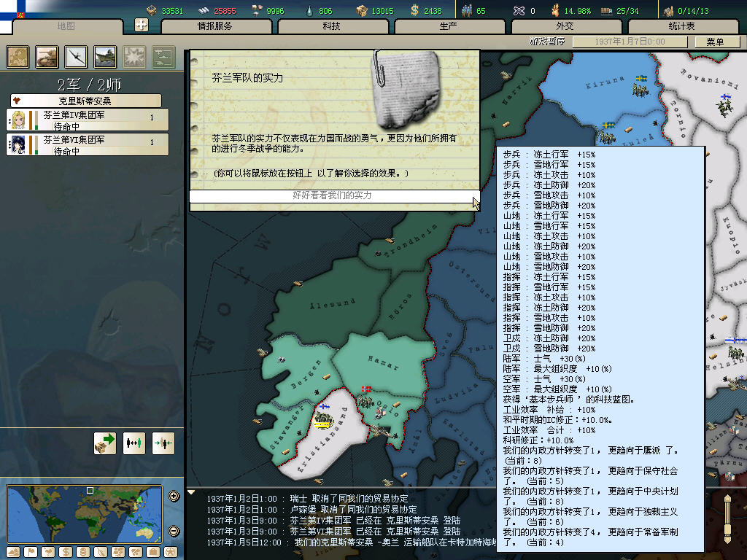Viewport: 747px width, 560px height.
Task: Zoom out the minimap with minus button
Action: click(174, 531)
